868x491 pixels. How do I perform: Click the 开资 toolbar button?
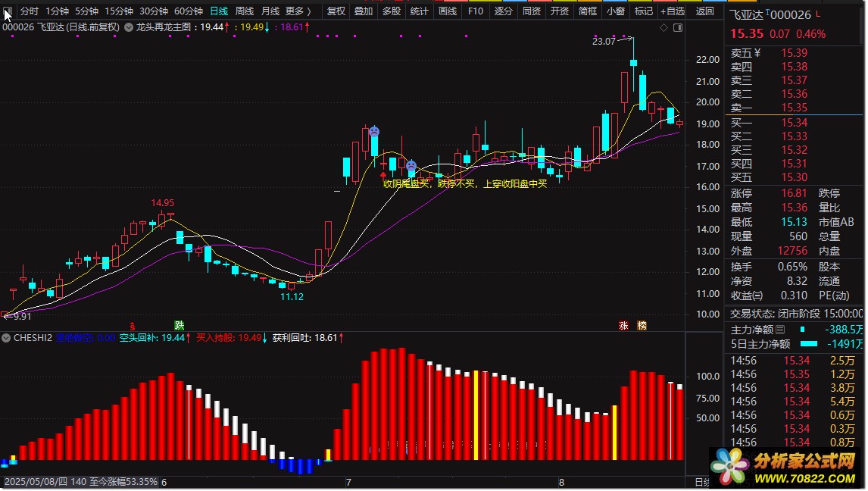pyautogui.click(x=560, y=11)
